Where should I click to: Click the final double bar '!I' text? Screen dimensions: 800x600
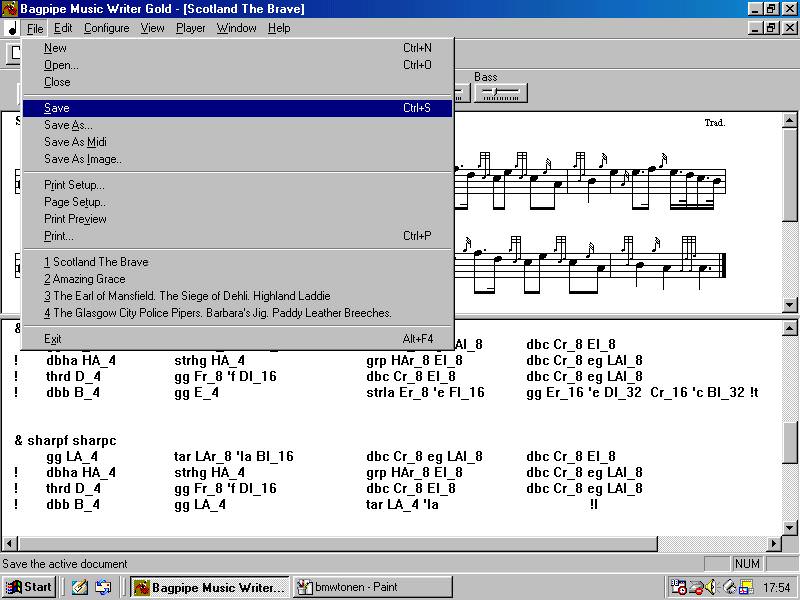point(593,504)
